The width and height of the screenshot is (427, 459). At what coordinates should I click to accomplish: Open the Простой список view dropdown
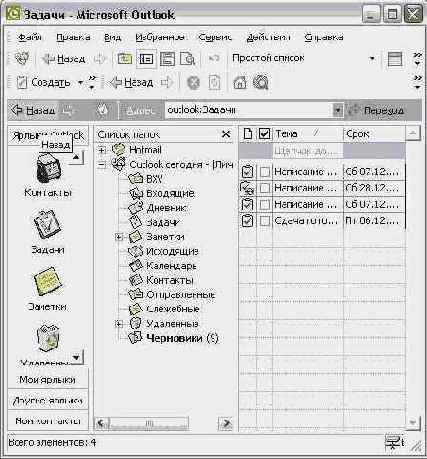pyautogui.click(x=372, y=59)
